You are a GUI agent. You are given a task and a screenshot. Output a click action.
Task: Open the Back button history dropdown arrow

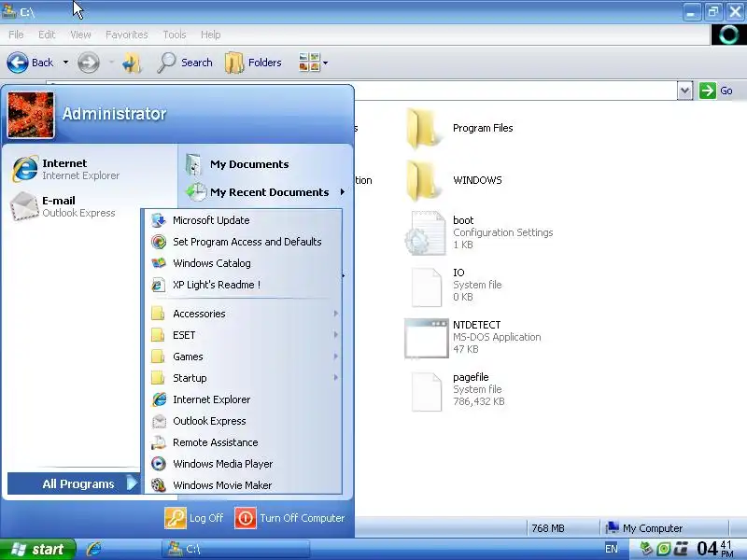pyautogui.click(x=65, y=63)
